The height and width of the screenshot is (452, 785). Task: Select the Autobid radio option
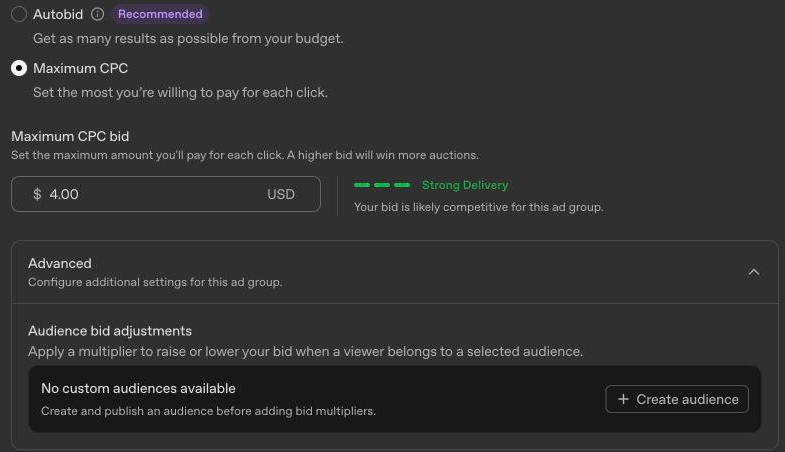19,14
